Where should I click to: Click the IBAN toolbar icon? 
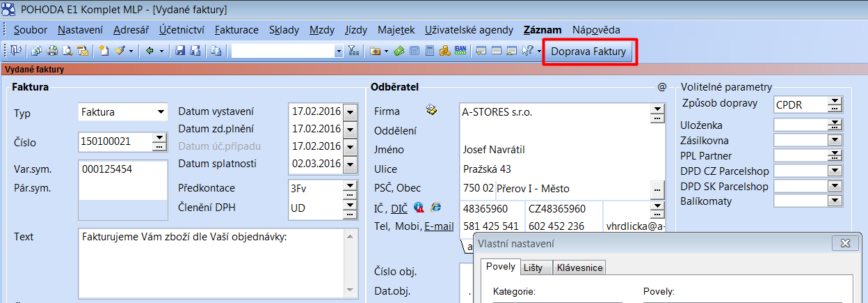pyautogui.click(x=460, y=51)
